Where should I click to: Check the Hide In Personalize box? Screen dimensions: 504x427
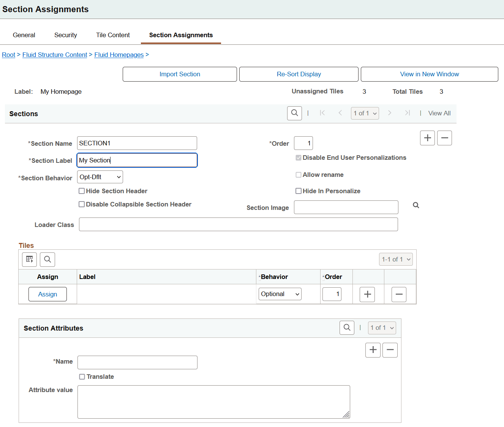click(x=299, y=191)
